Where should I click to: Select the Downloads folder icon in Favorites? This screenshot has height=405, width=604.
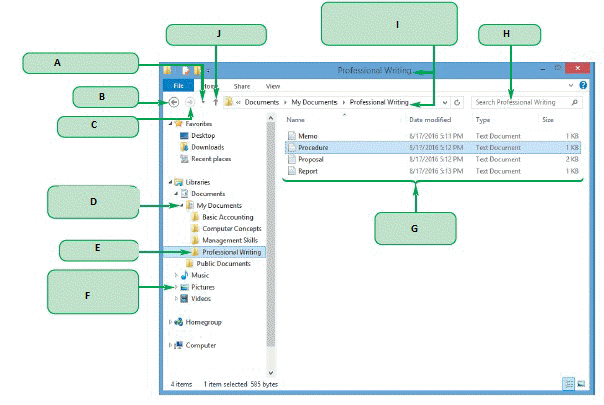pyautogui.click(x=183, y=146)
